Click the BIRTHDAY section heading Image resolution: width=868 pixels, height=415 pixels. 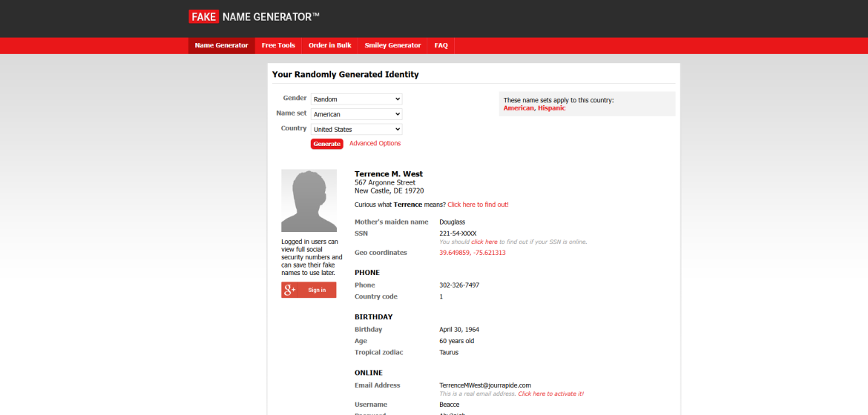coord(374,317)
